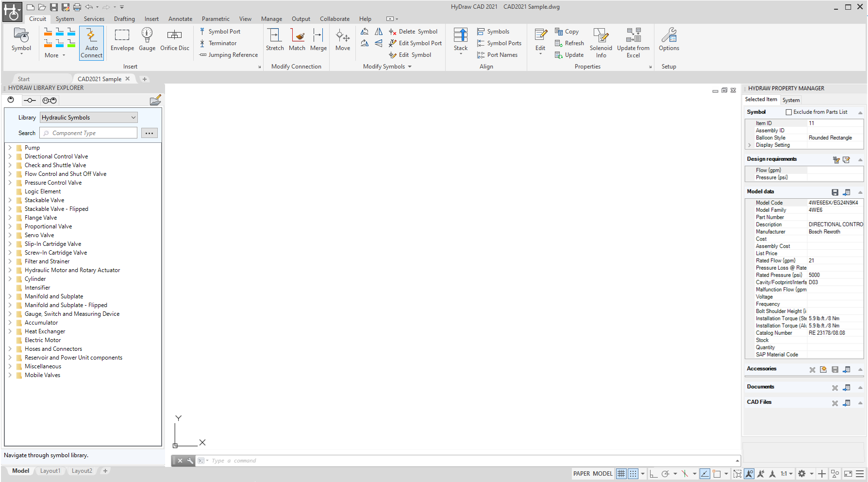
Task: Click Edit Symbol Port button
Action: 416,43
